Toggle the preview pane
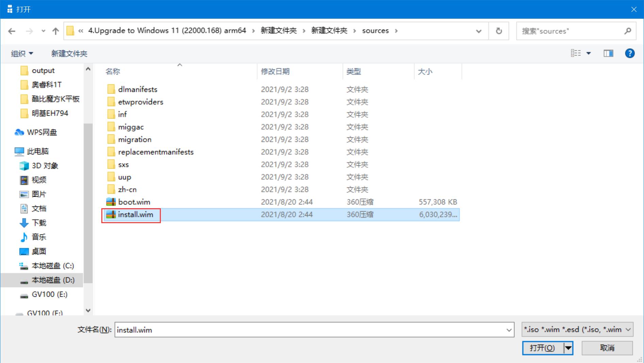The image size is (644, 363). click(608, 53)
